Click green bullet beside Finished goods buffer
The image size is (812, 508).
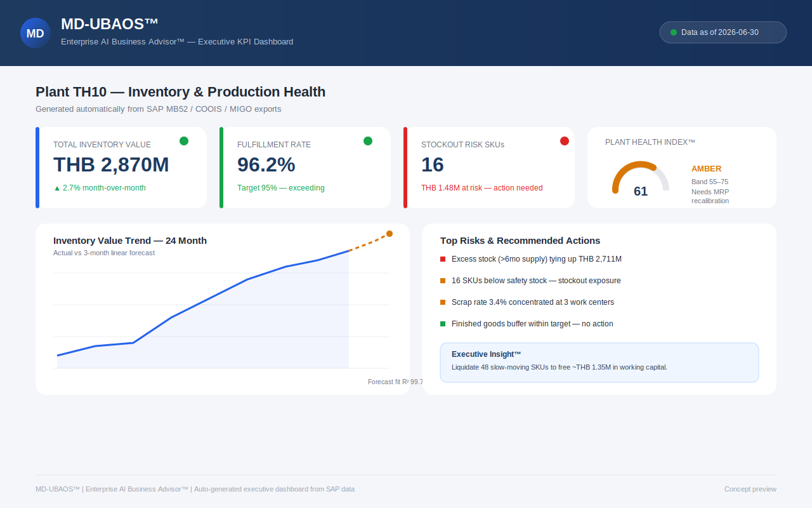pos(443,324)
